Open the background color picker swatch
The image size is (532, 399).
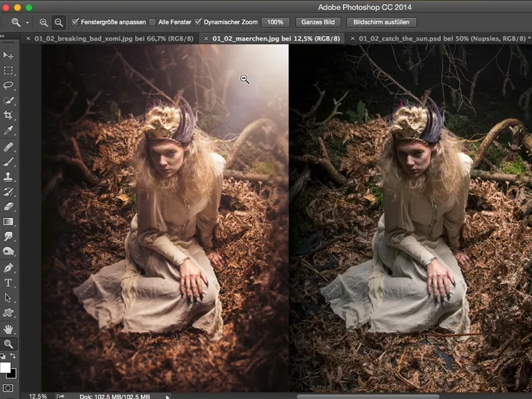[x=12, y=374]
